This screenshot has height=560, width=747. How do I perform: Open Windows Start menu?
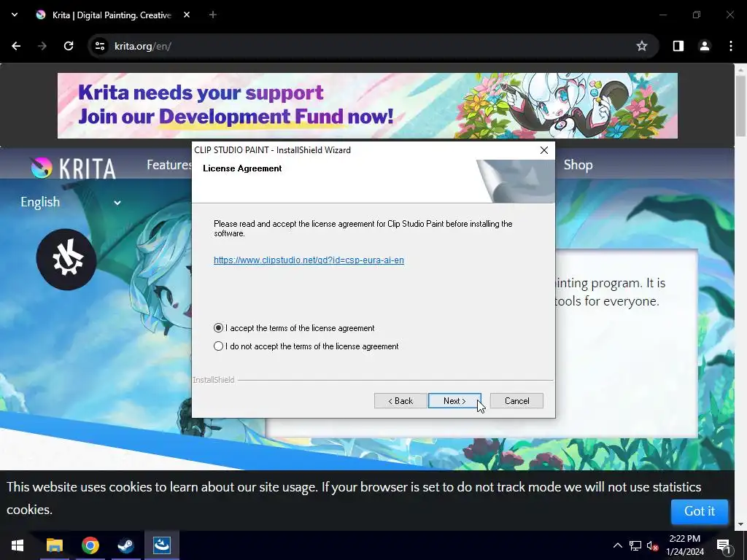tap(18, 545)
